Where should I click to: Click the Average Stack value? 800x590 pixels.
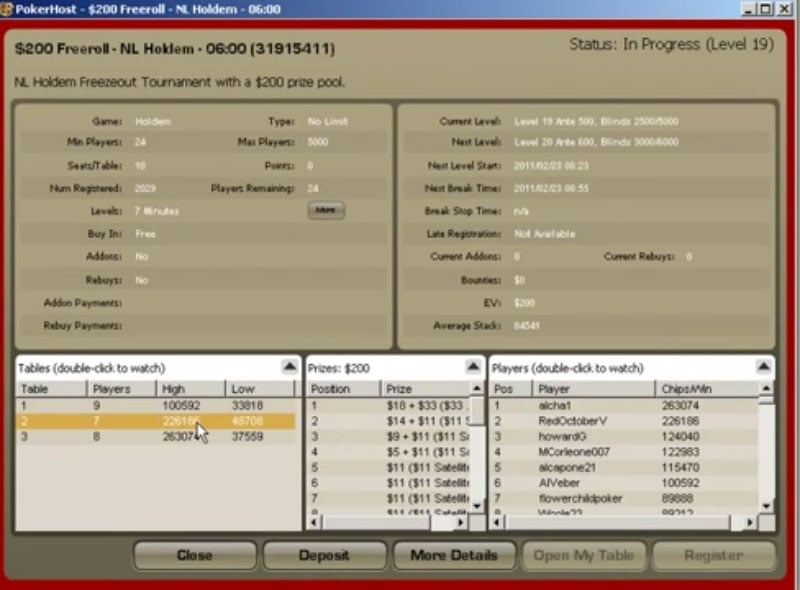[527, 326]
